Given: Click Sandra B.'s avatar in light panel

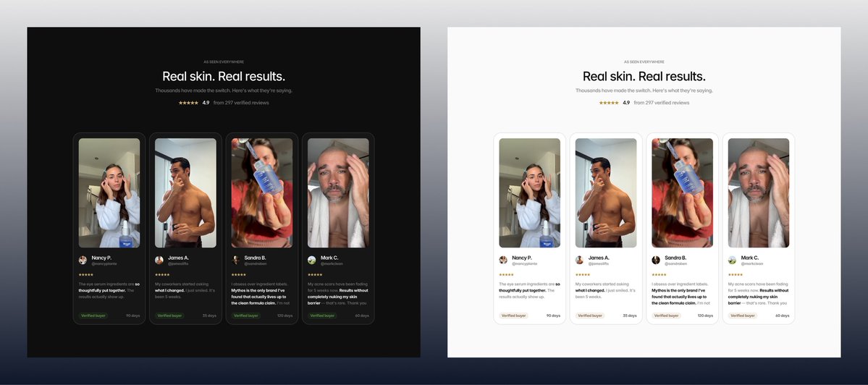Looking at the screenshot, I should click(x=657, y=260).
